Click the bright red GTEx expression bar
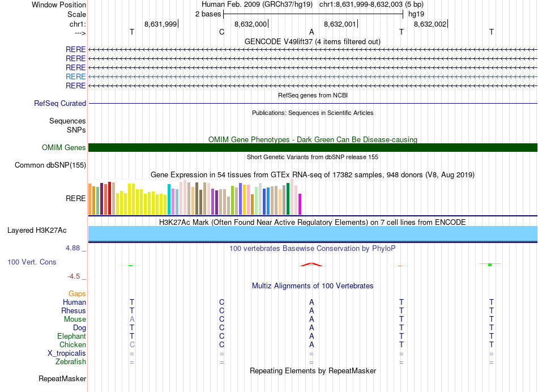This screenshot has height=392, width=538. [109, 198]
